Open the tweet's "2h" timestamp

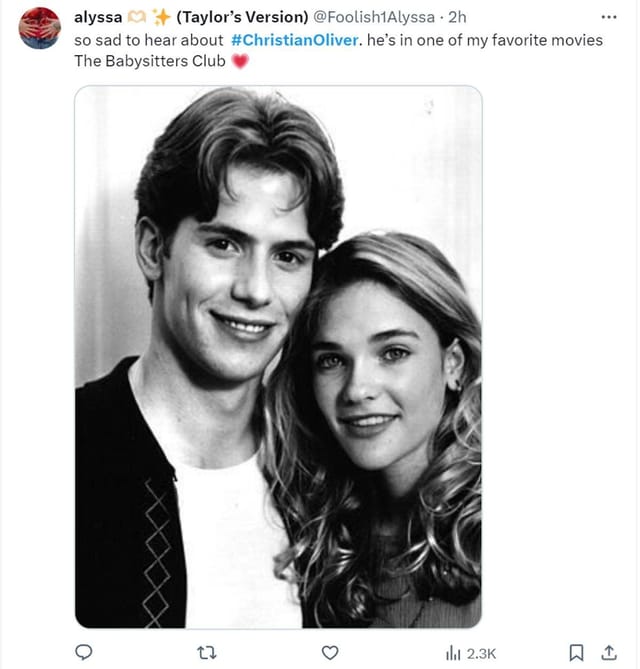pos(456,17)
